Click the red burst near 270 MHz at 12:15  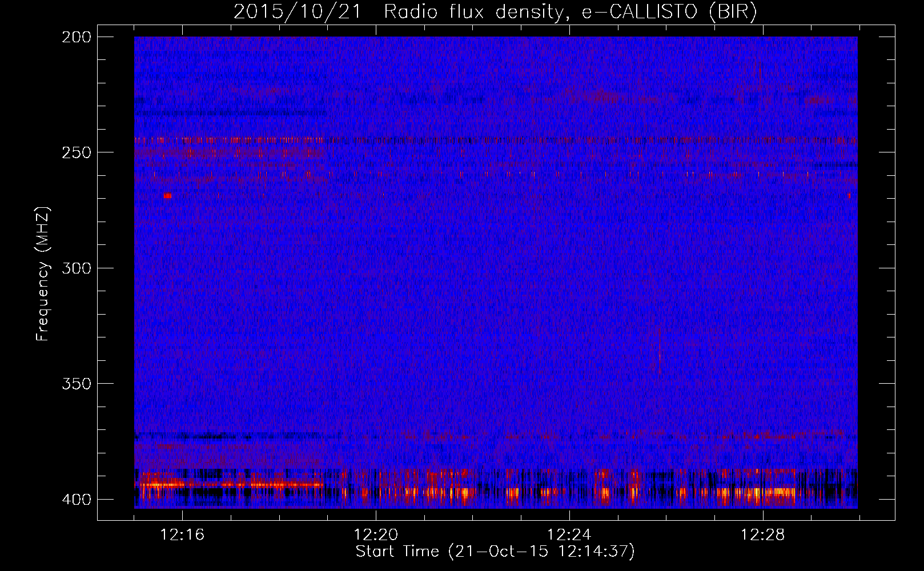click(167, 196)
